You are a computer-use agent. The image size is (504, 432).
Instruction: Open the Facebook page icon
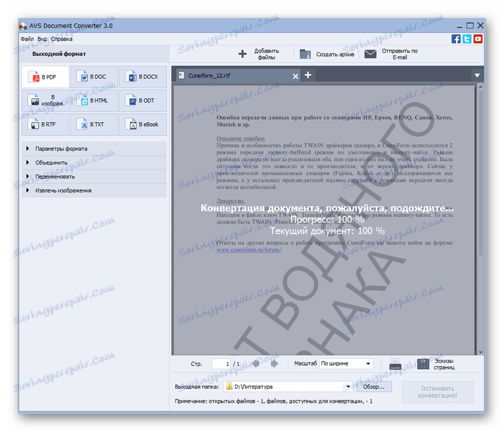click(456, 39)
